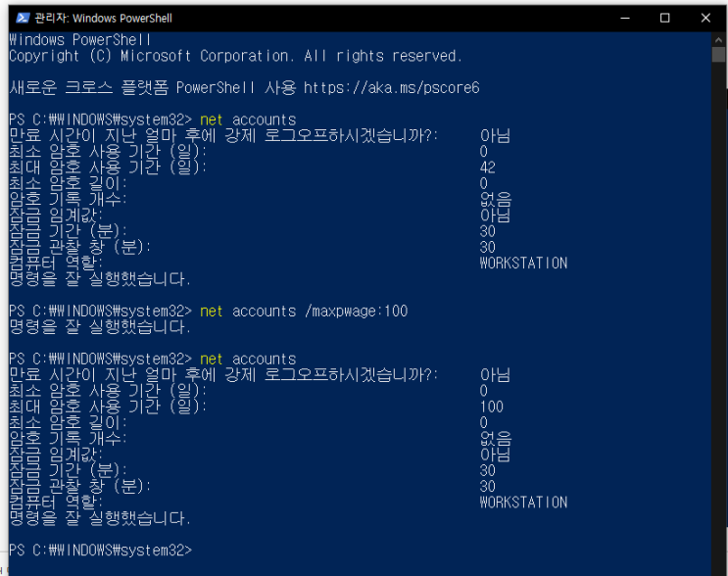This screenshot has width=728, height=576.
Task: Click the first '잠금 임계값:' label
Action: [55, 215]
